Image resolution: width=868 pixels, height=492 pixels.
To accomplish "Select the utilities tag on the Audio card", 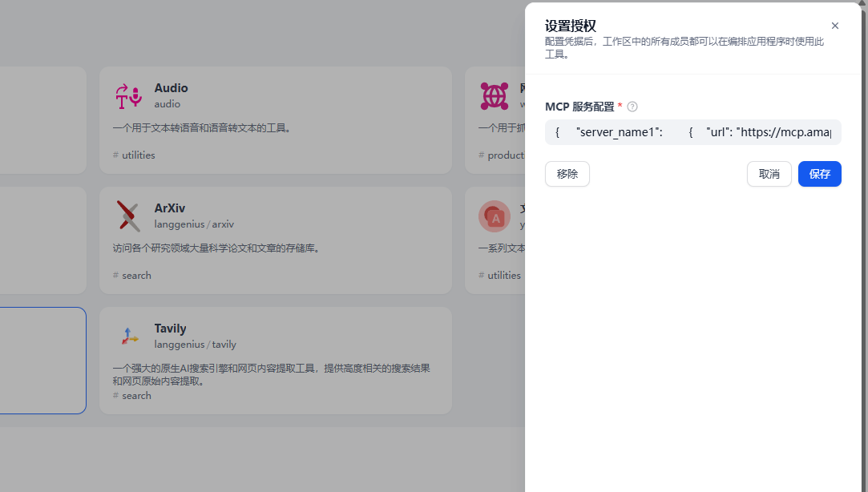I will 138,155.
